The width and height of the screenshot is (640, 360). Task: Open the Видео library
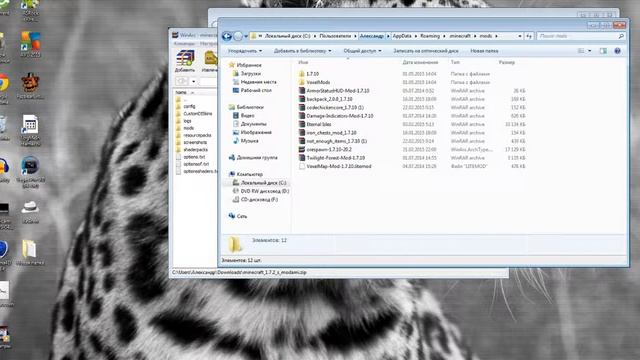pos(247,116)
